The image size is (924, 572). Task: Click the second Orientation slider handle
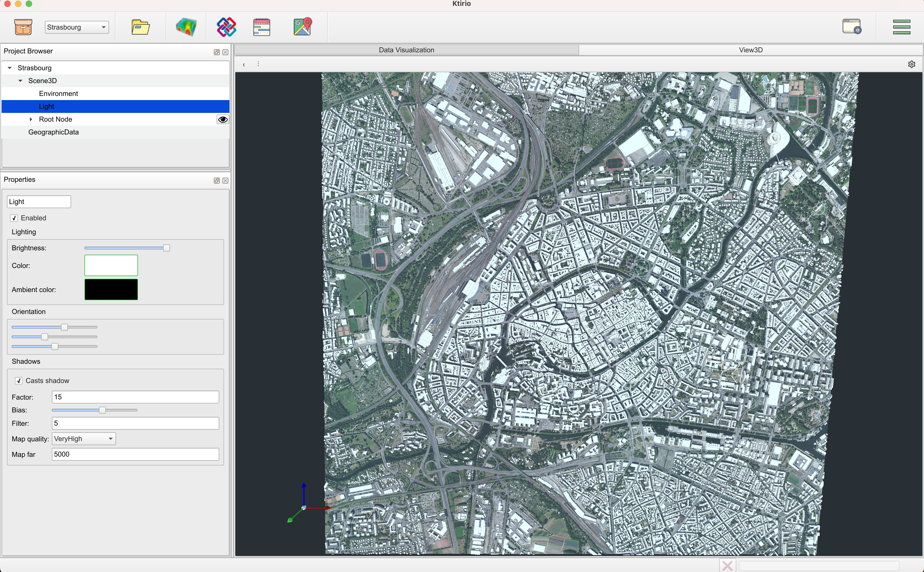coord(45,337)
